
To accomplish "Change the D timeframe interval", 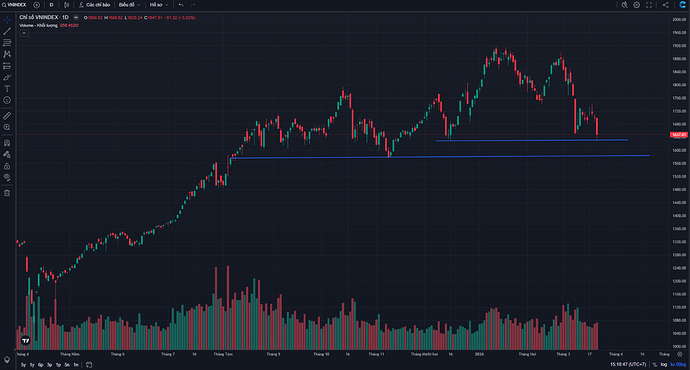I will tap(51, 5).
